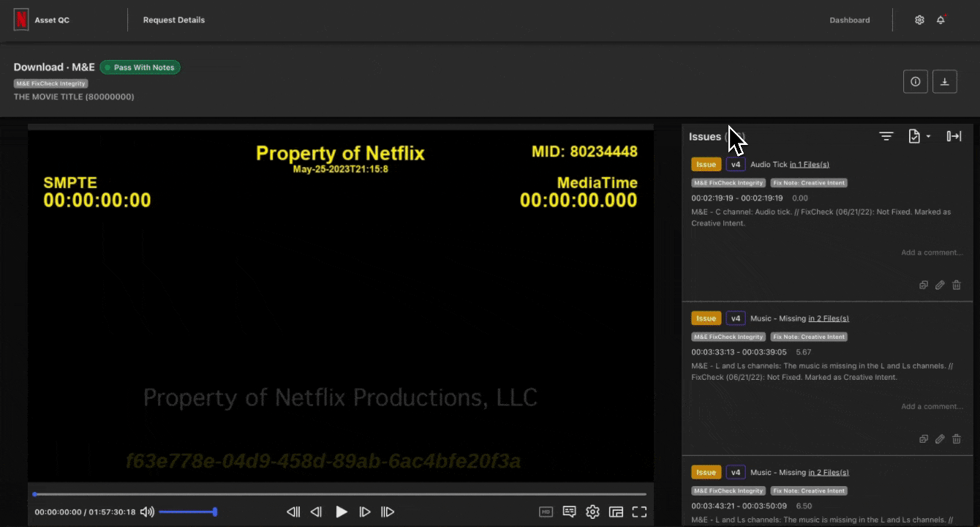Image resolution: width=980 pixels, height=527 pixels.
Task: Toggle subtitles in player controls
Action: coord(569,512)
